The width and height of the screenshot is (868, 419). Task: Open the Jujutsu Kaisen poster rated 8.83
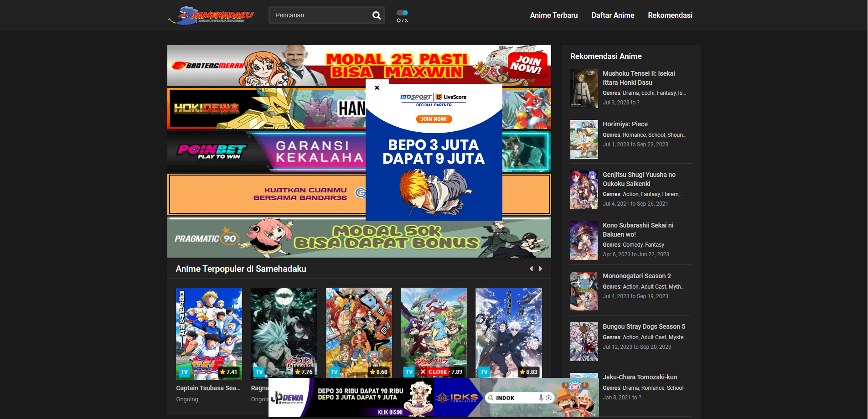tap(508, 333)
